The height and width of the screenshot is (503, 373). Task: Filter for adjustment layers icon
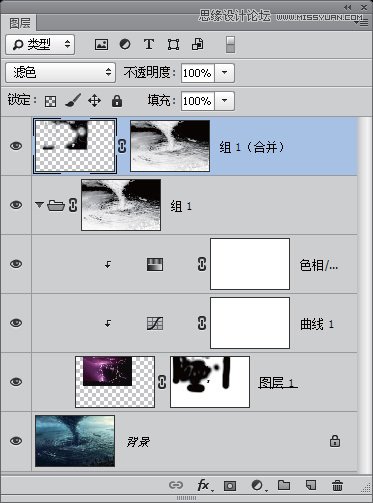tap(125, 44)
